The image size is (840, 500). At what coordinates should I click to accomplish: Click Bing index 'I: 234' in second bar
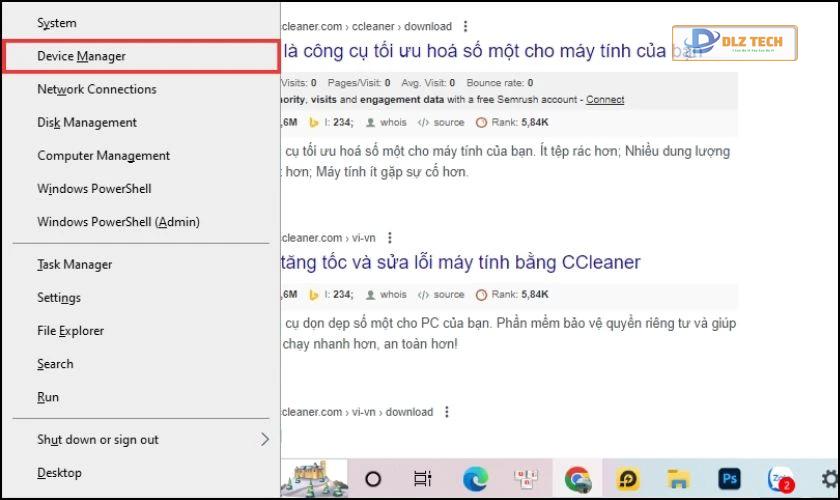[331, 295]
